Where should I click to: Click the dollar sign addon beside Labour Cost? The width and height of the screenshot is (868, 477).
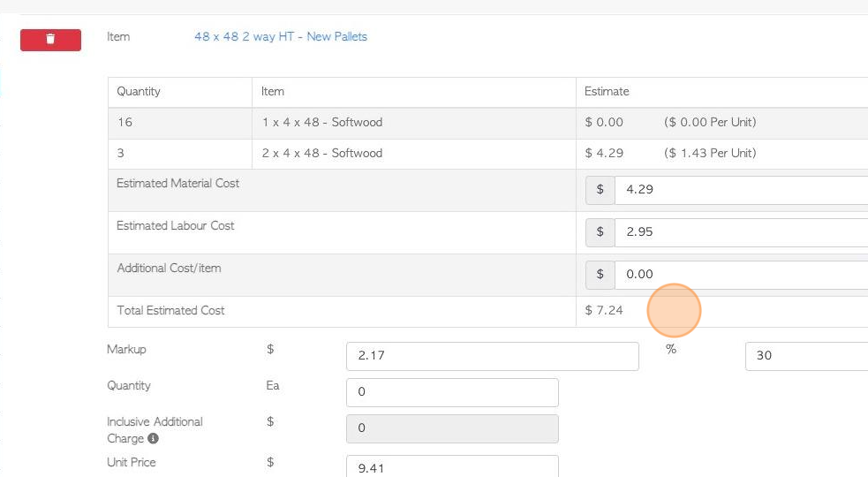click(x=600, y=232)
